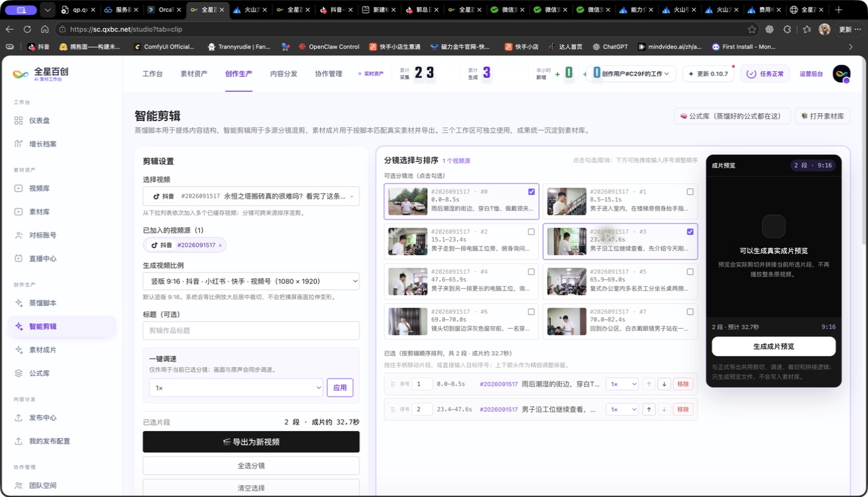The width and height of the screenshot is (868, 497).
Task: Click 导出为新视频 button
Action: coord(251,442)
